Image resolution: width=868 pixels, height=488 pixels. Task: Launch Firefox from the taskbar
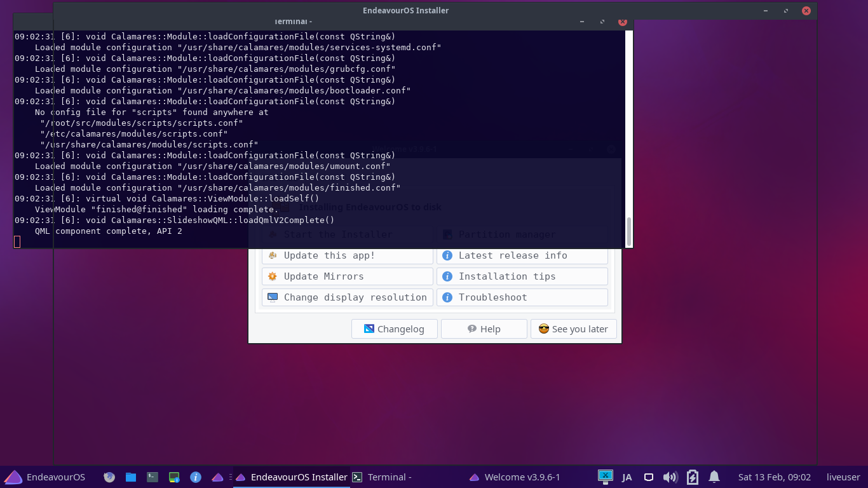109,477
